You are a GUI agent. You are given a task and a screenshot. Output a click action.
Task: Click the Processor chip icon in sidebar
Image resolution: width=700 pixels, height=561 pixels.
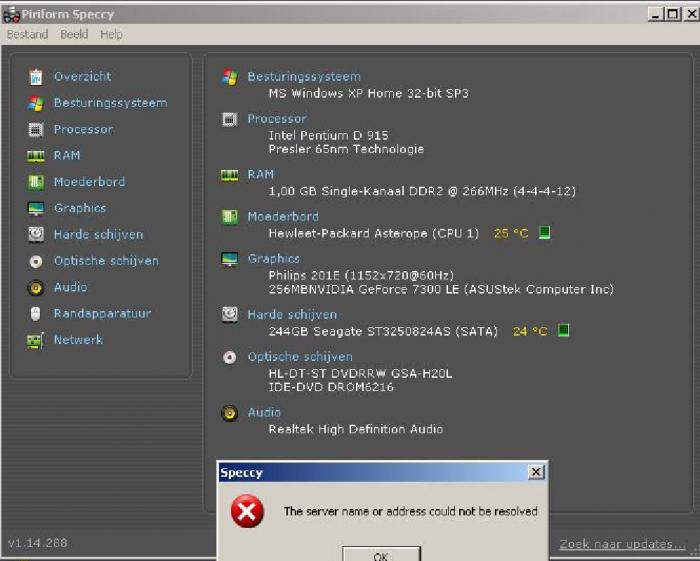tap(36, 129)
